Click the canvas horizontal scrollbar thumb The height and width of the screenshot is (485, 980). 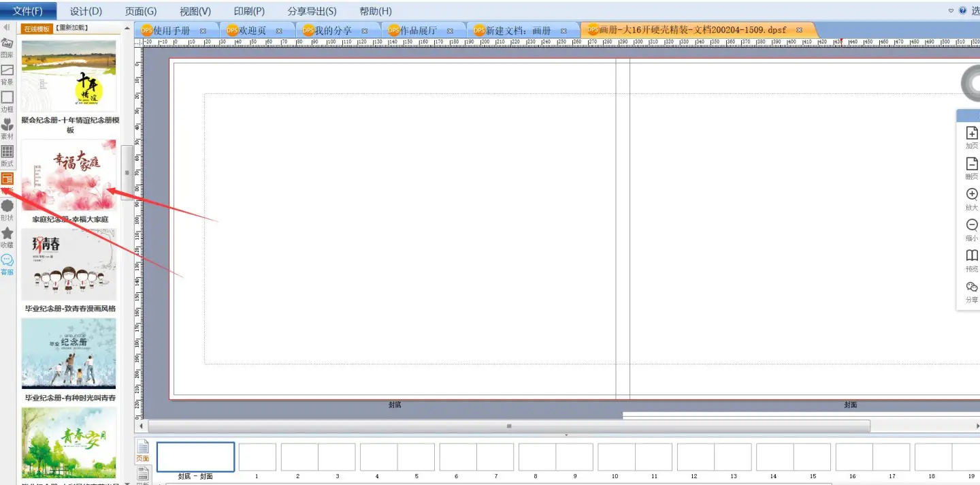click(x=508, y=426)
